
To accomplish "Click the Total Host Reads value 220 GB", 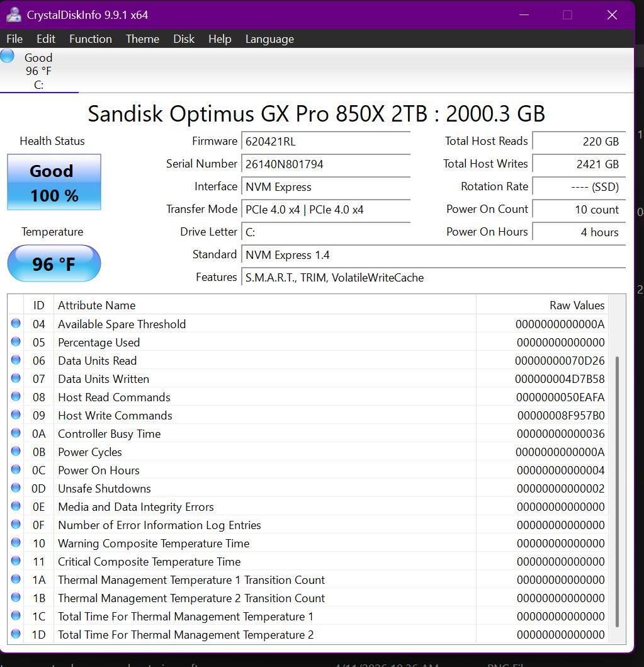I will pos(579,141).
